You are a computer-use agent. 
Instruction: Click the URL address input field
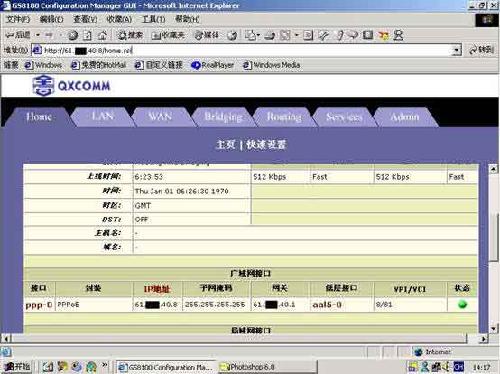click(x=247, y=50)
